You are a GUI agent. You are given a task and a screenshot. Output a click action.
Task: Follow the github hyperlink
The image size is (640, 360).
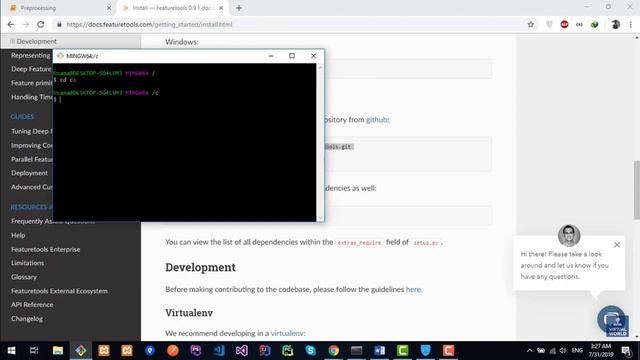pyautogui.click(x=377, y=120)
